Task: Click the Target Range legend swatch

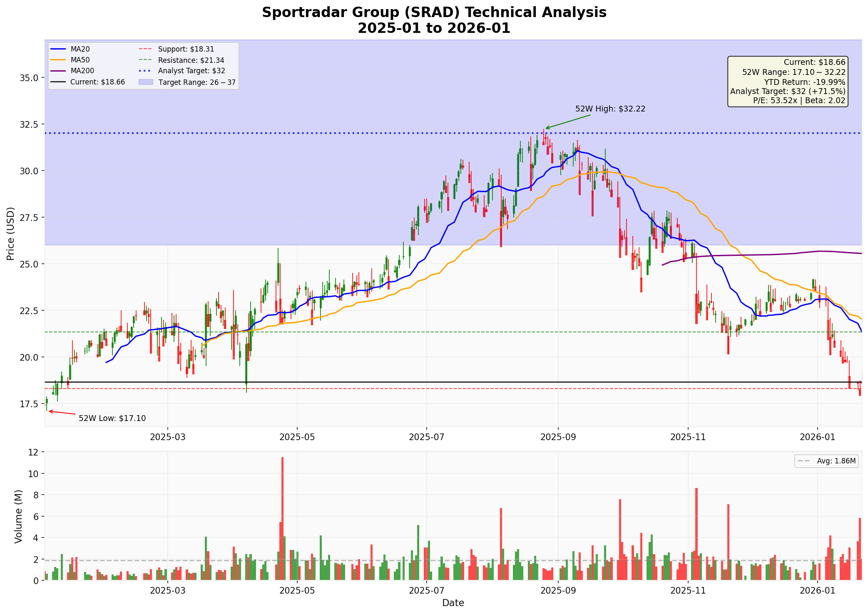Action: pos(146,82)
